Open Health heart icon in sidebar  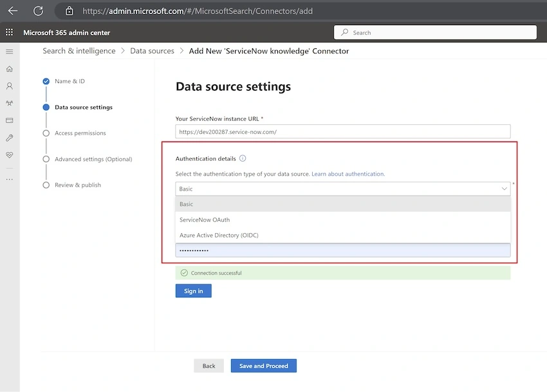10,154
